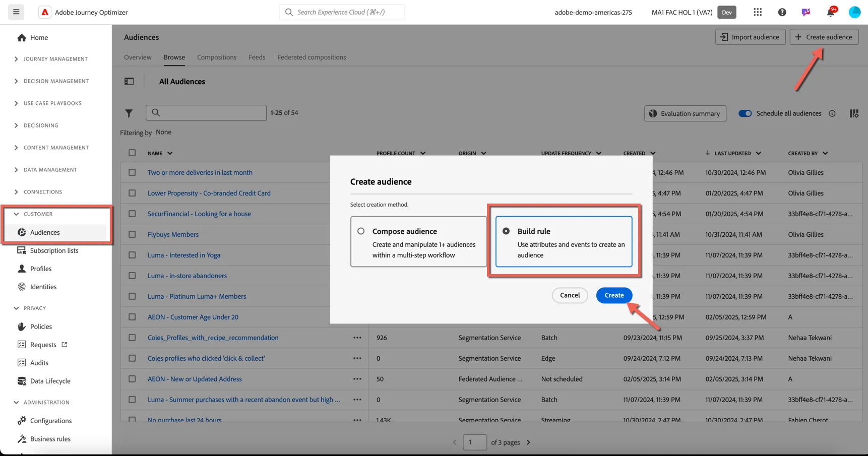
Task: Open more actions for AEON - New or Updated Address
Action: [x=357, y=379]
